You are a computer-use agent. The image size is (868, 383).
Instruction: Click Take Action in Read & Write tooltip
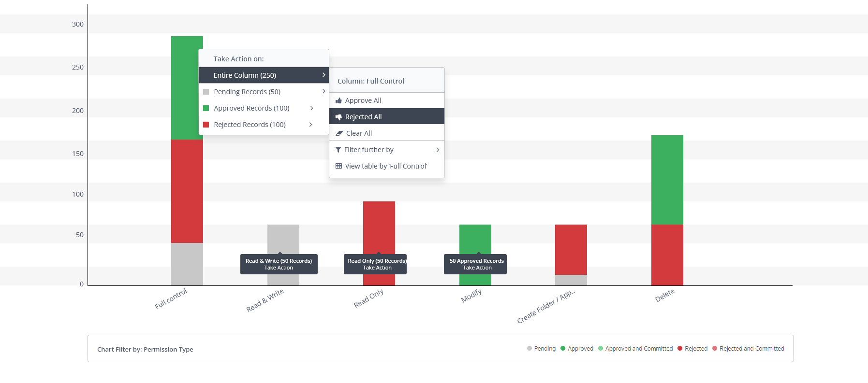coord(279,268)
